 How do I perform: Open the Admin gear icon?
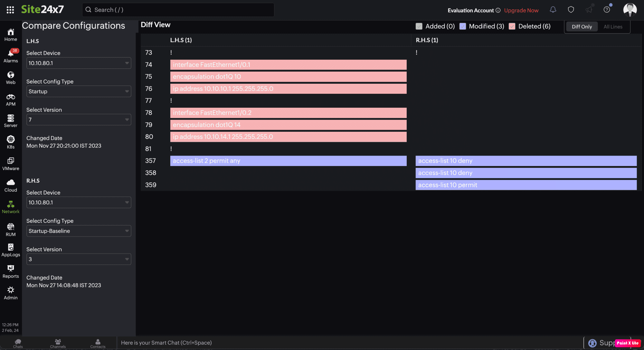click(11, 293)
